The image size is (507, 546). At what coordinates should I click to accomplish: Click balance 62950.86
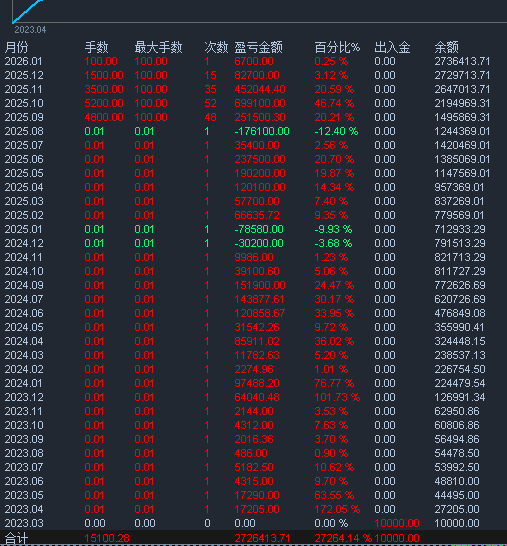click(457, 411)
